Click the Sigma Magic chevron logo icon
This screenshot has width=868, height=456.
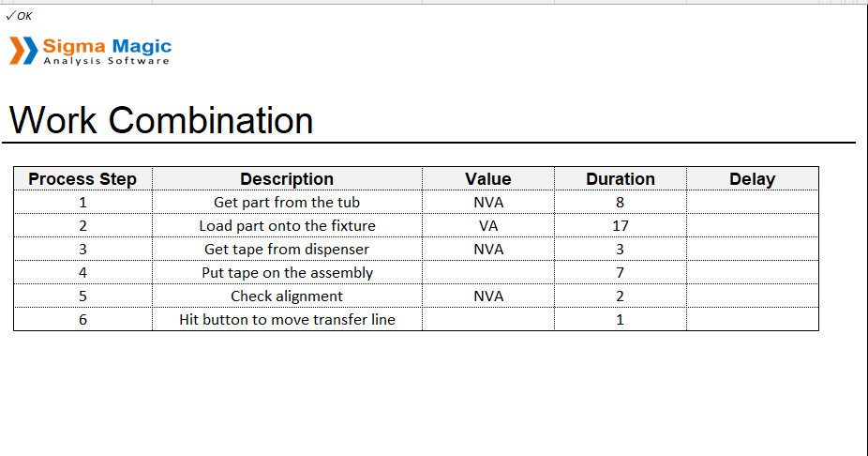click(x=23, y=51)
